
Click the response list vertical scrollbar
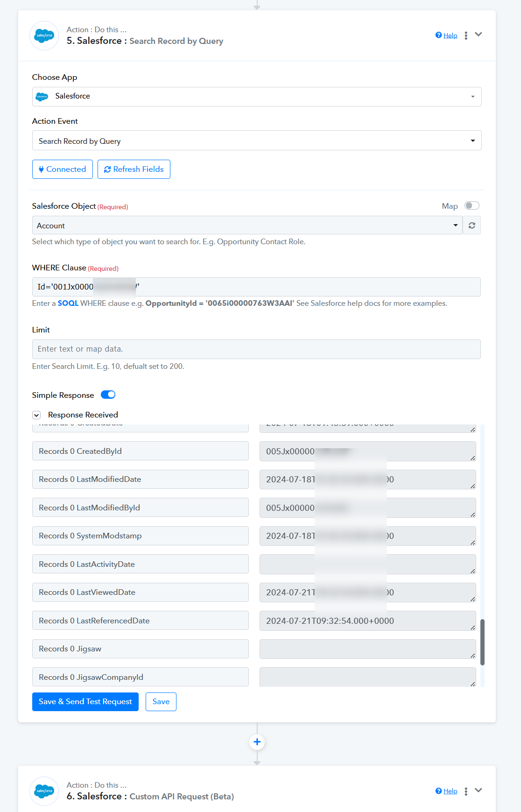tap(482, 642)
